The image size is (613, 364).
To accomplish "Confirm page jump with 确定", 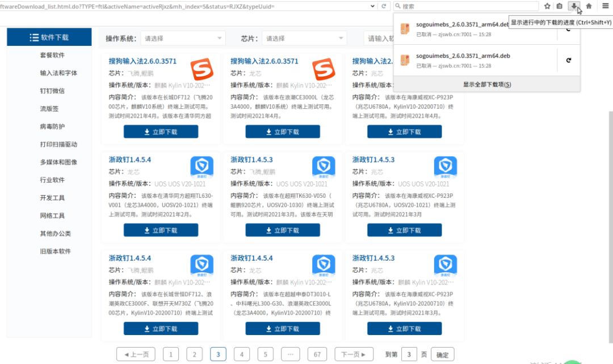I will point(443,354).
